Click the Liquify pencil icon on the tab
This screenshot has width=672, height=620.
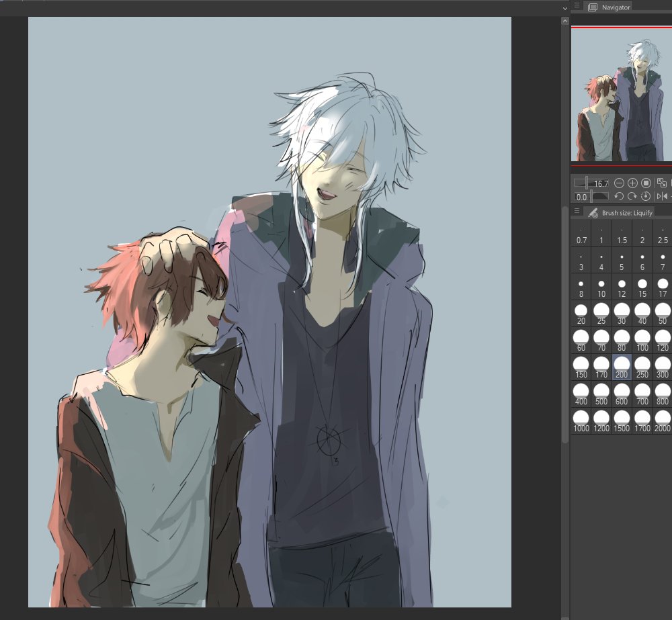click(594, 212)
